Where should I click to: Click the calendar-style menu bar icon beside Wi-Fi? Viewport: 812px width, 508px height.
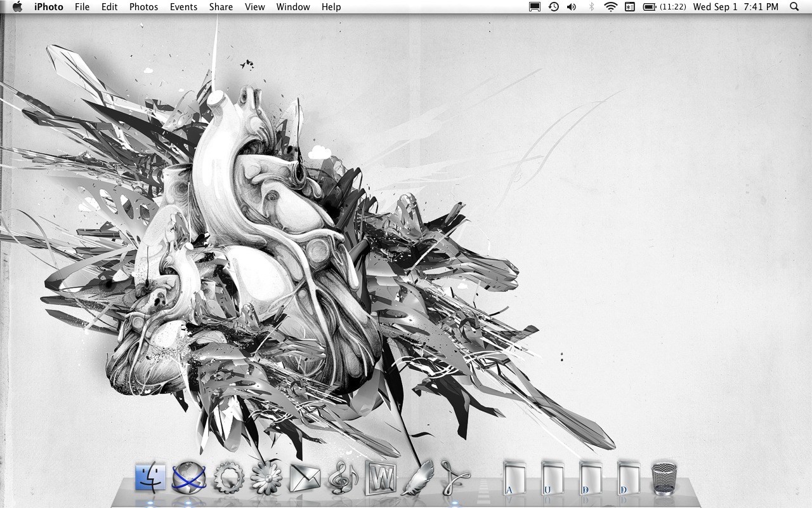pos(630,7)
